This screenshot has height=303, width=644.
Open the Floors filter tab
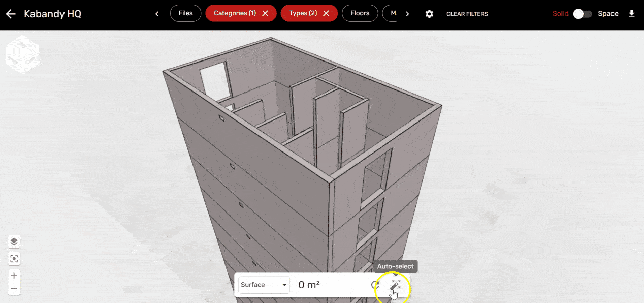coord(360,14)
